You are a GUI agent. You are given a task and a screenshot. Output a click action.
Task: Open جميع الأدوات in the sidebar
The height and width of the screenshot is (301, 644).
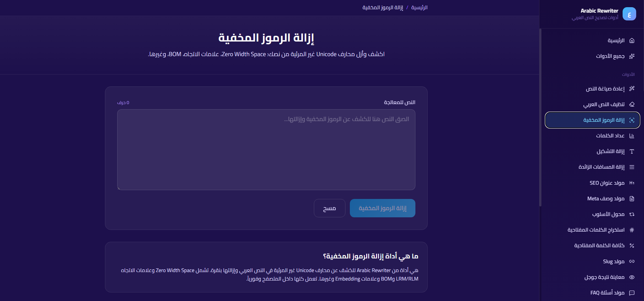click(x=592, y=56)
